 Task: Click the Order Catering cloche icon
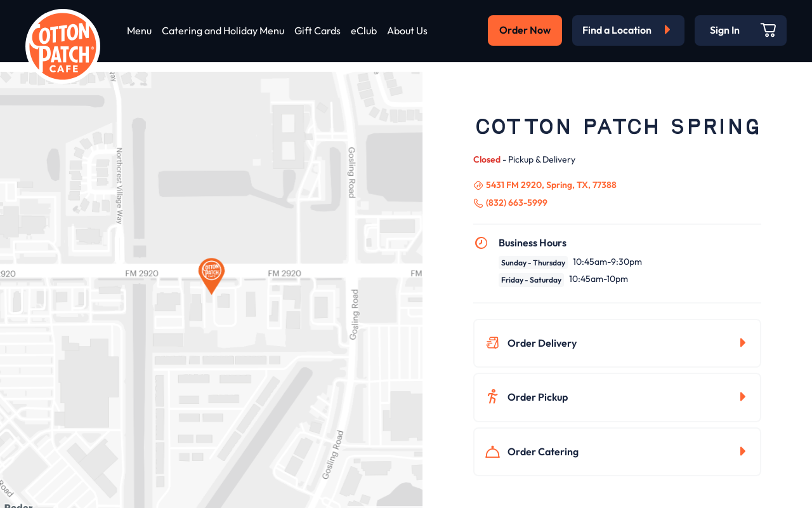tap(492, 451)
